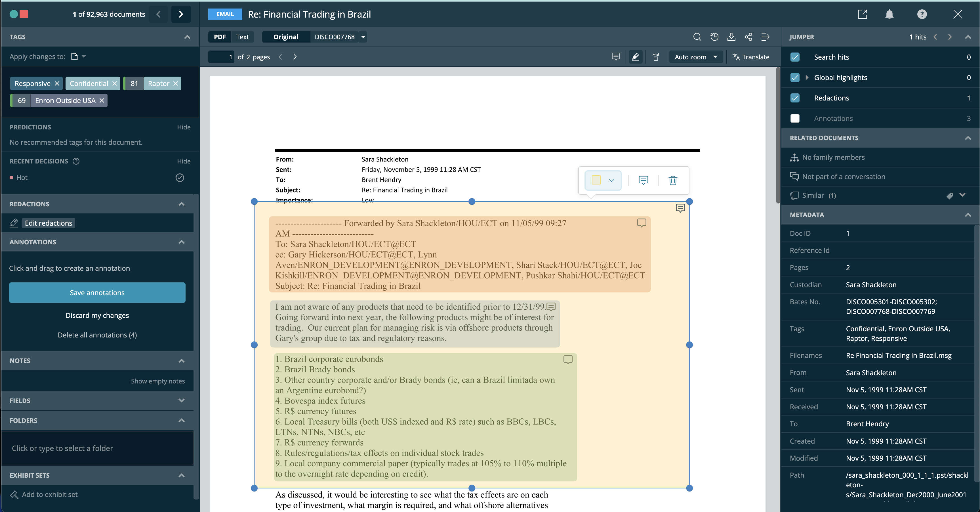
Task: Toggle the Global highlights checkbox
Action: click(x=795, y=78)
